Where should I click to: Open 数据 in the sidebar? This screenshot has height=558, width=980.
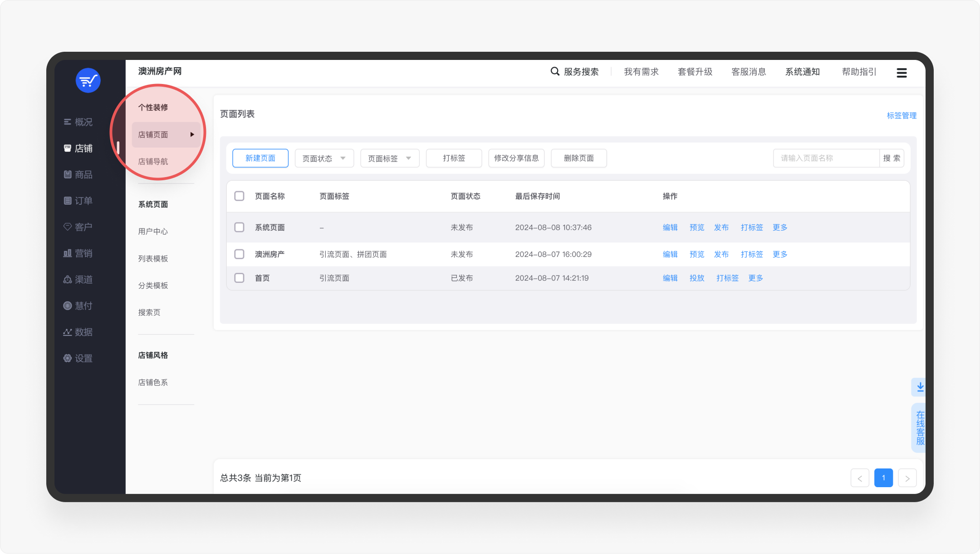point(78,332)
